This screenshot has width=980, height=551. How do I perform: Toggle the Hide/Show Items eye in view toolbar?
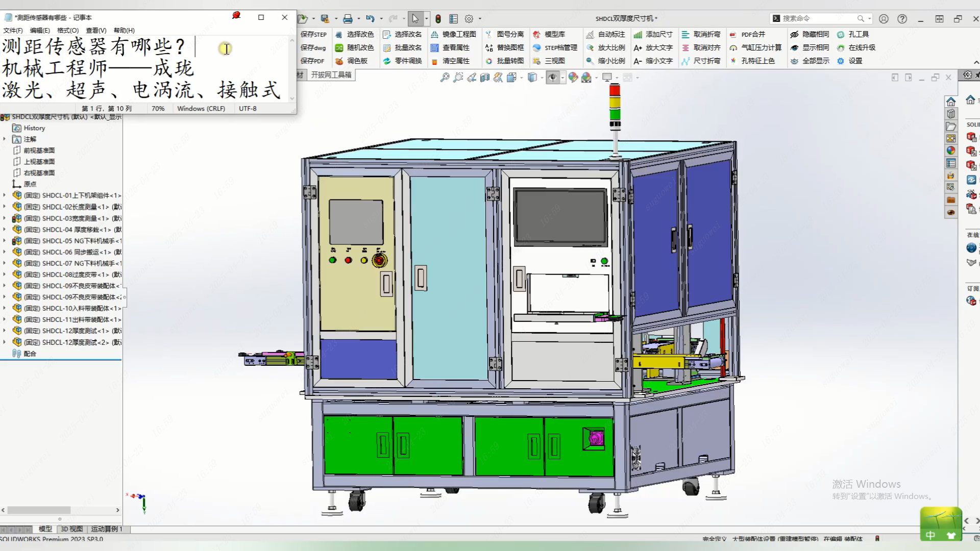(552, 78)
